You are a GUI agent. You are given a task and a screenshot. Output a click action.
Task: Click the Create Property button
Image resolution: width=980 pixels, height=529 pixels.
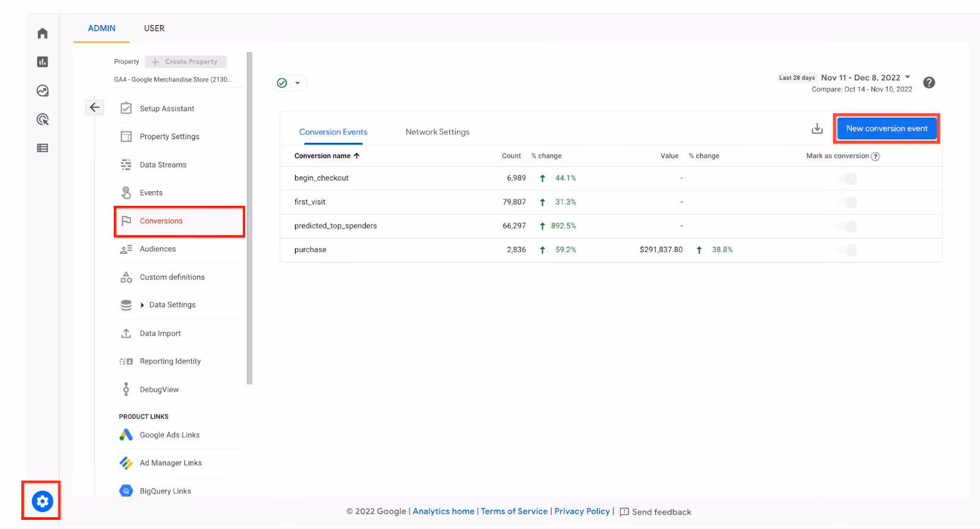[x=186, y=62]
